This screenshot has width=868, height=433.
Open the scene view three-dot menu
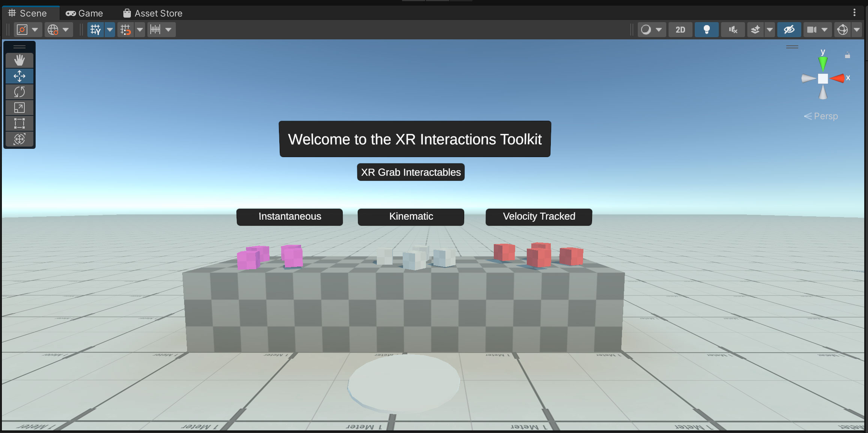tap(855, 13)
